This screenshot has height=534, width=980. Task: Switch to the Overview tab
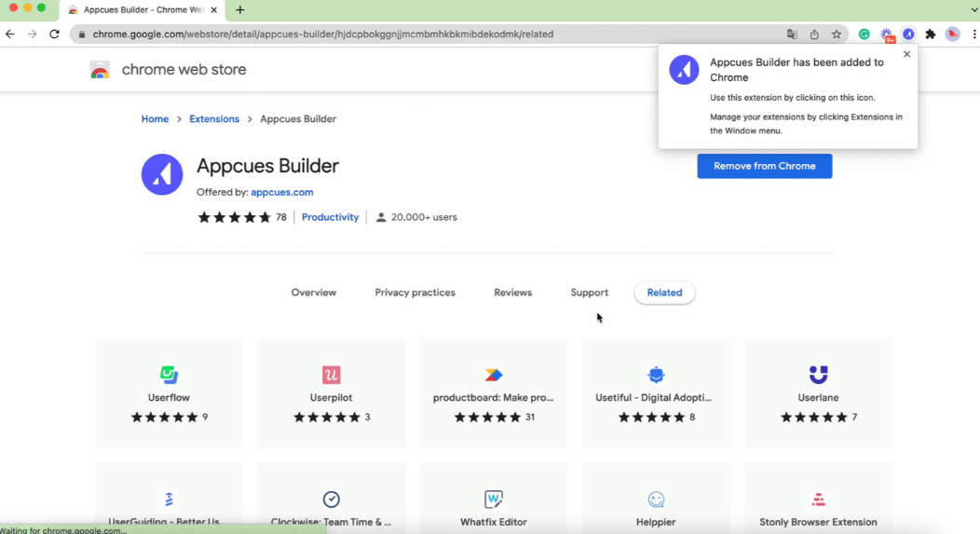click(x=314, y=293)
